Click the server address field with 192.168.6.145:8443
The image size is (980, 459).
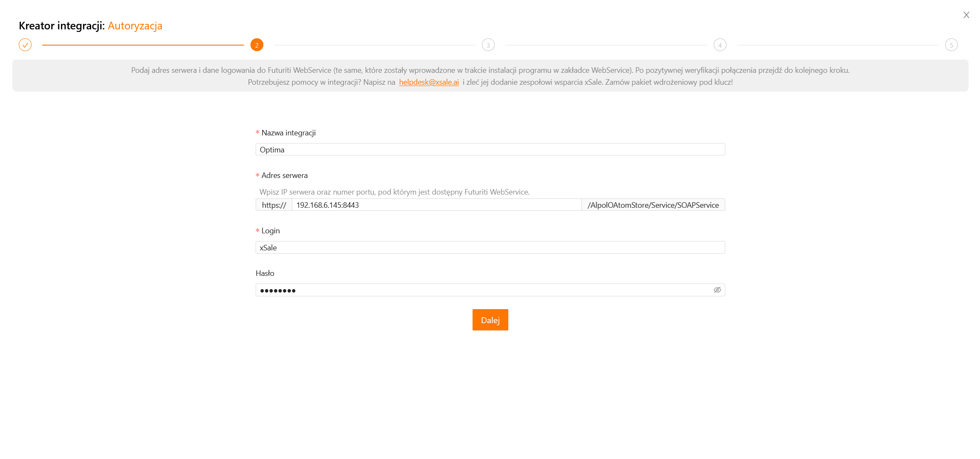pyautogui.click(x=436, y=205)
